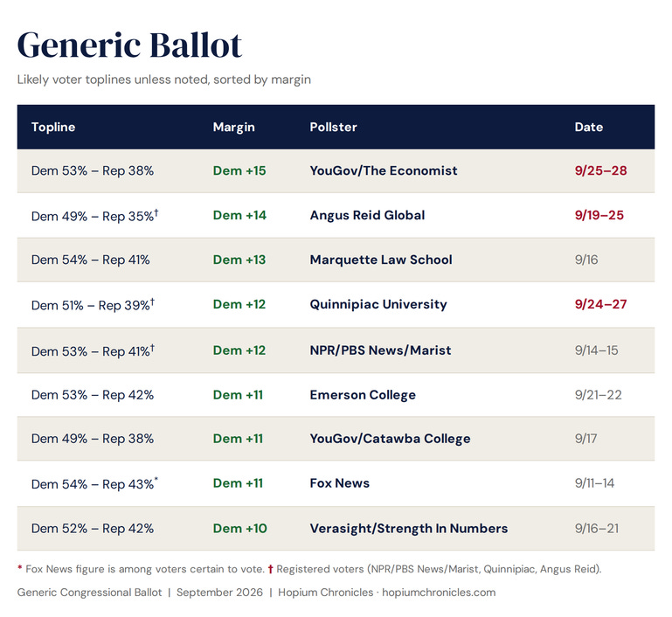Click the Topline column header
Screen dimensions: 672x617
(53, 127)
